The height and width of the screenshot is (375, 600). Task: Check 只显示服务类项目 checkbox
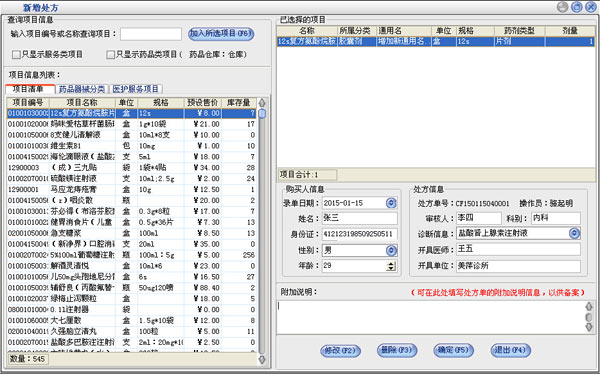click(16, 55)
